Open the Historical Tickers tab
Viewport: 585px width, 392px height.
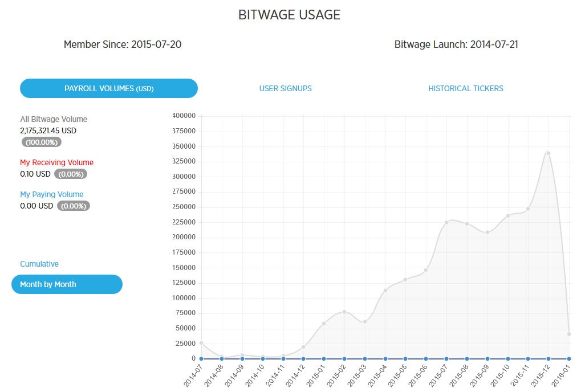point(465,88)
